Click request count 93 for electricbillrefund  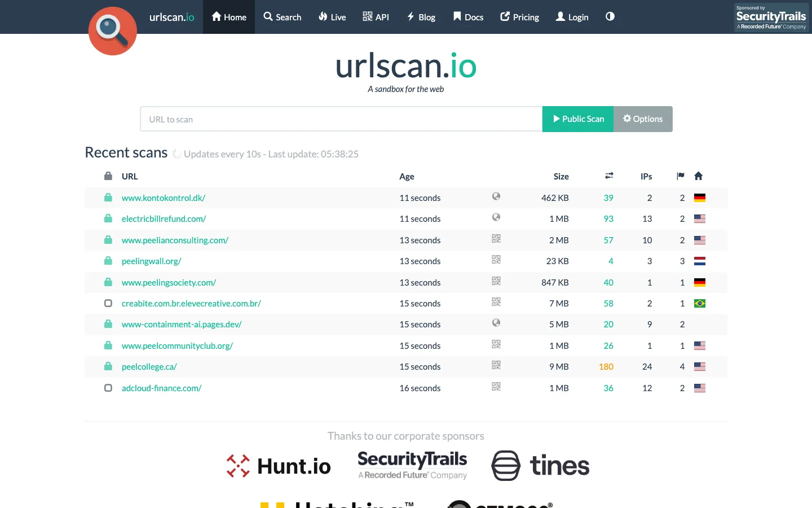coord(608,219)
